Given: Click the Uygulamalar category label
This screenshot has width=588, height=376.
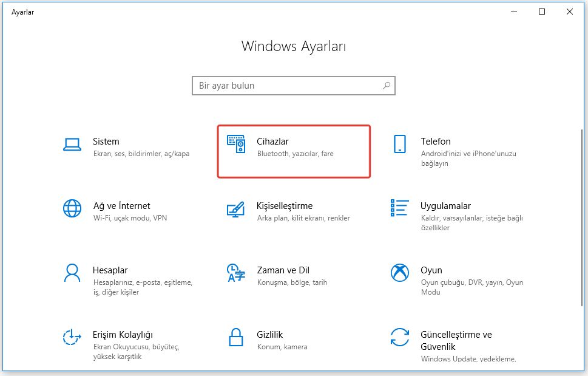Looking at the screenshot, I should [445, 206].
